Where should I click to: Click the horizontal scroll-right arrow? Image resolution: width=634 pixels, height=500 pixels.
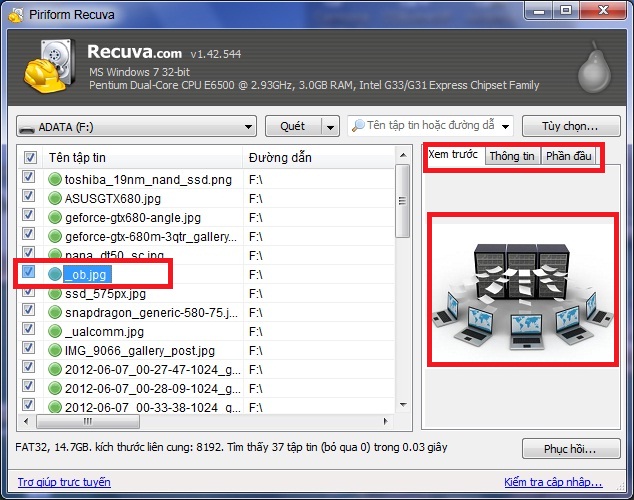385,422
